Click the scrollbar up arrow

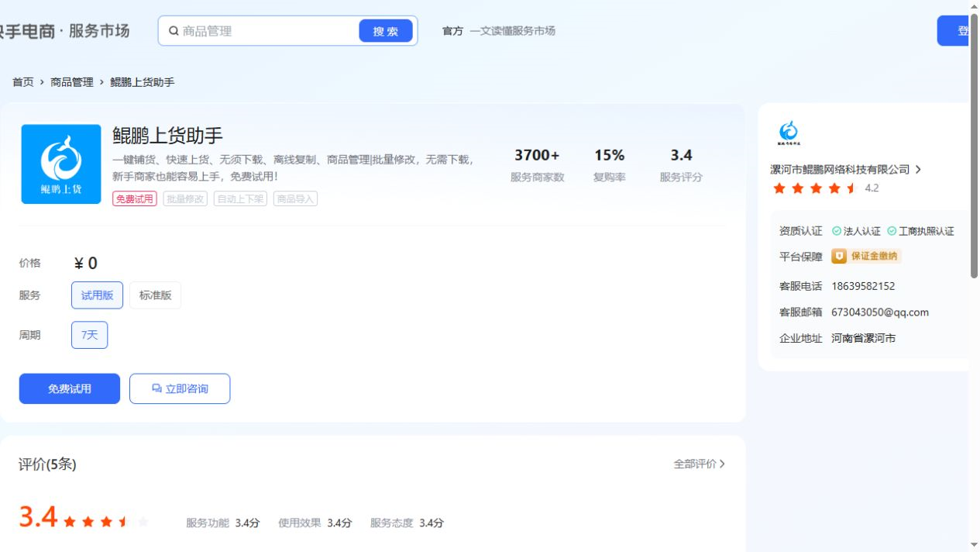tap(974, 6)
